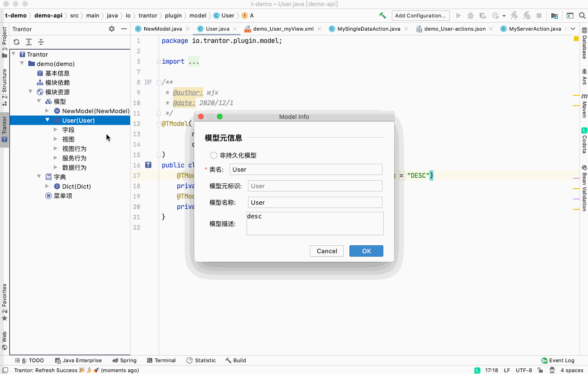Collapse the 模型 tree node
The height and width of the screenshot is (374, 588).
coord(39,101)
